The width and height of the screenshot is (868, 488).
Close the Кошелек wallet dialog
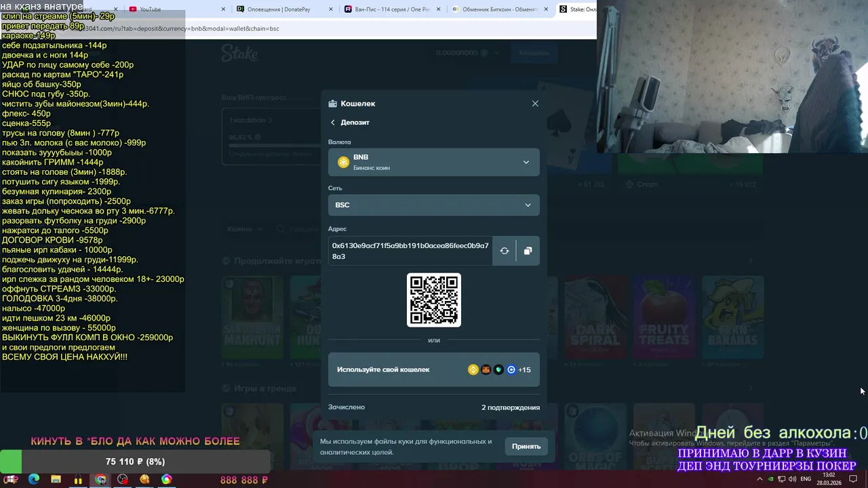tap(535, 104)
